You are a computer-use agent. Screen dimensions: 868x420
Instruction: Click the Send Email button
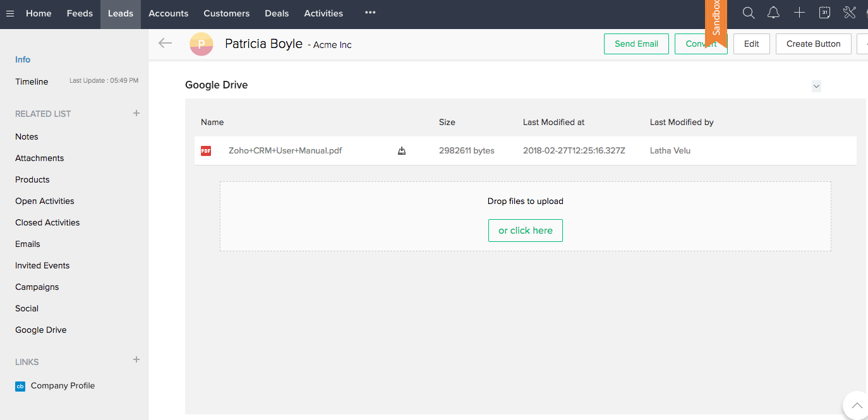pyautogui.click(x=636, y=44)
